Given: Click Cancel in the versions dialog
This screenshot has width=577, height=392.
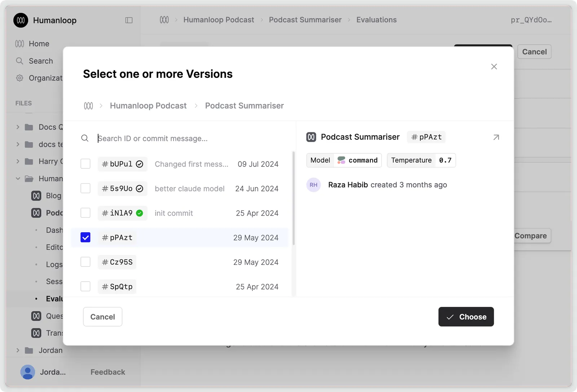Looking at the screenshot, I should point(102,317).
